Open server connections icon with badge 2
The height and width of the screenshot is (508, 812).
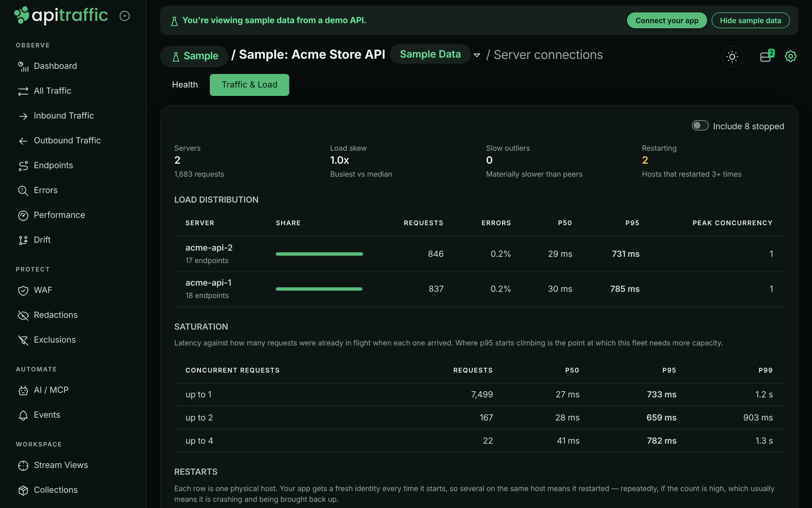click(767, 56)
